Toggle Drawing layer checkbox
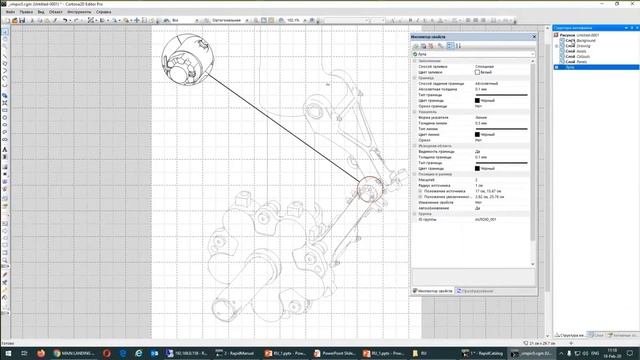The image size is (640, 360). point(562,46)
